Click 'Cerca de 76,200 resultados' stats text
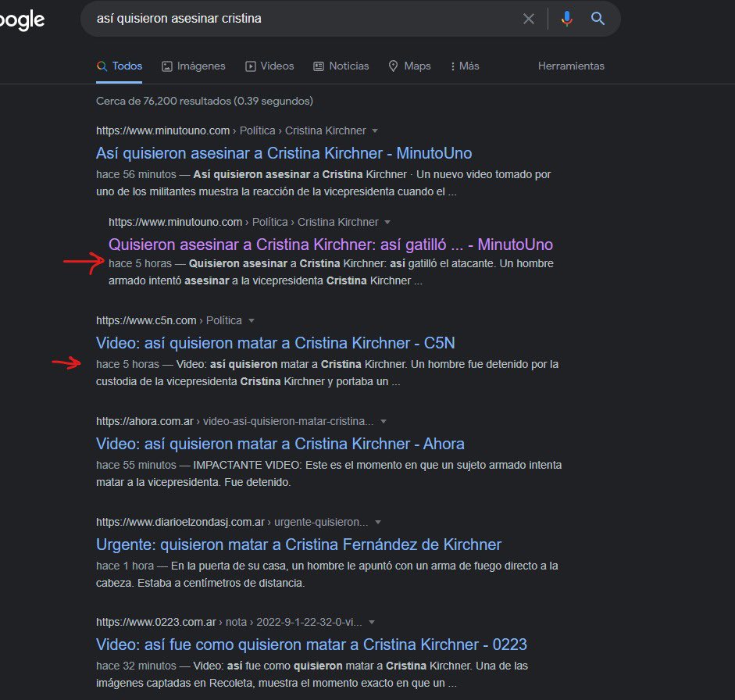 [205, 102]
